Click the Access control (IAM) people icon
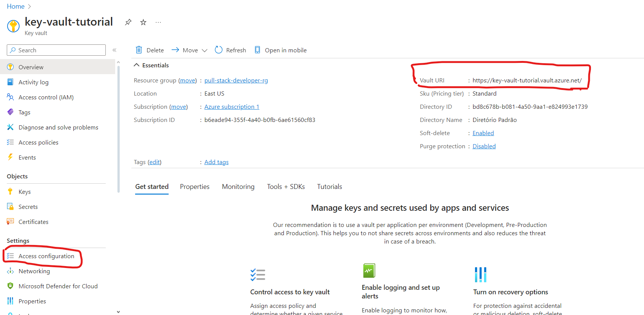 (11, 97)
